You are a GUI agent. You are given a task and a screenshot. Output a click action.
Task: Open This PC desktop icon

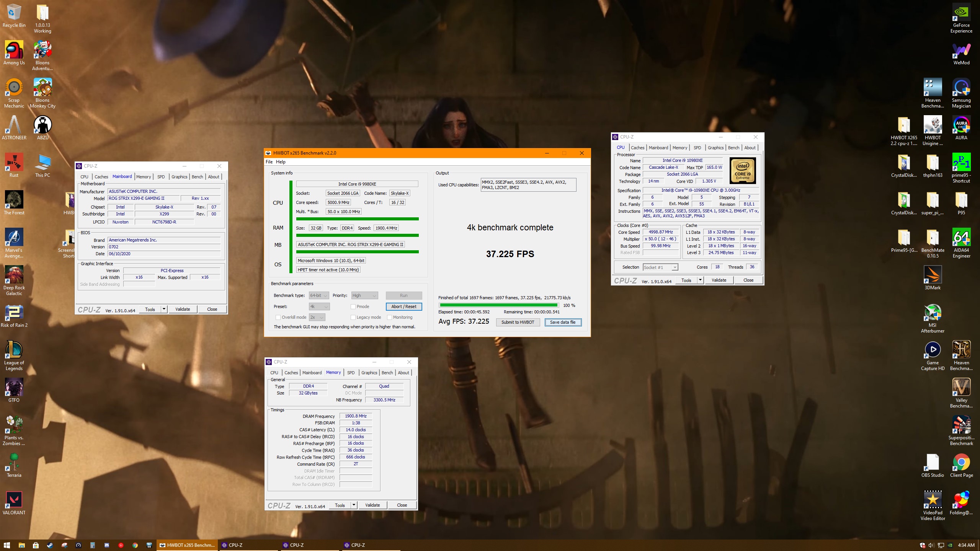tap(42, 165)
